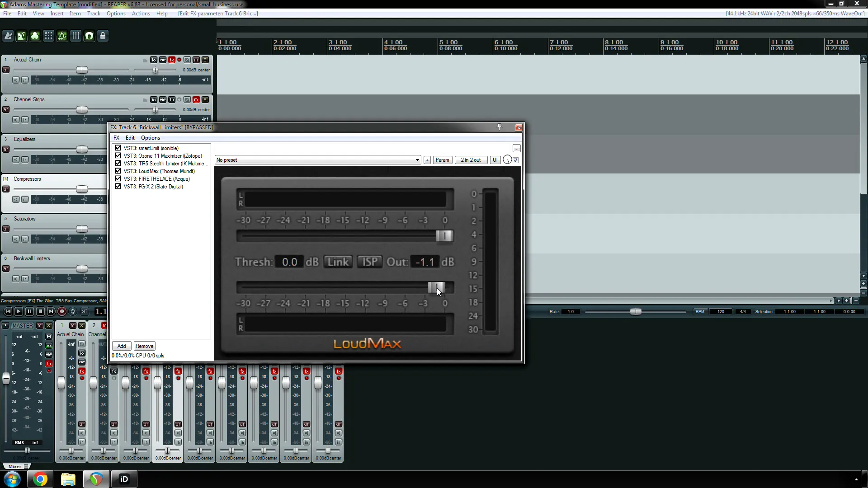This screenshot has width=868, height=488.
Task: Open master io routing in mixer
Action: pos(49,345)
